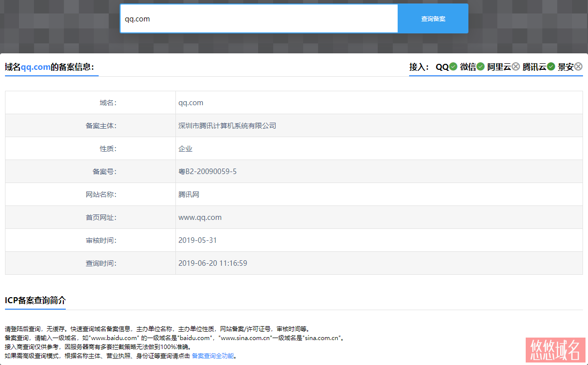Click the 微信 provider label
This screenshot has width=588, height=365.
tap(468, 67)
